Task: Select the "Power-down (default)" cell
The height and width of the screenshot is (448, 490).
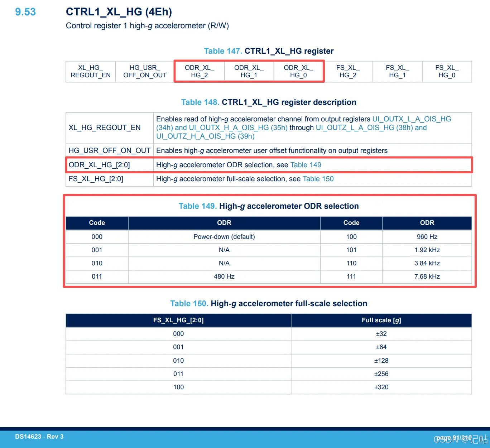Action: (x=224, y=237)
